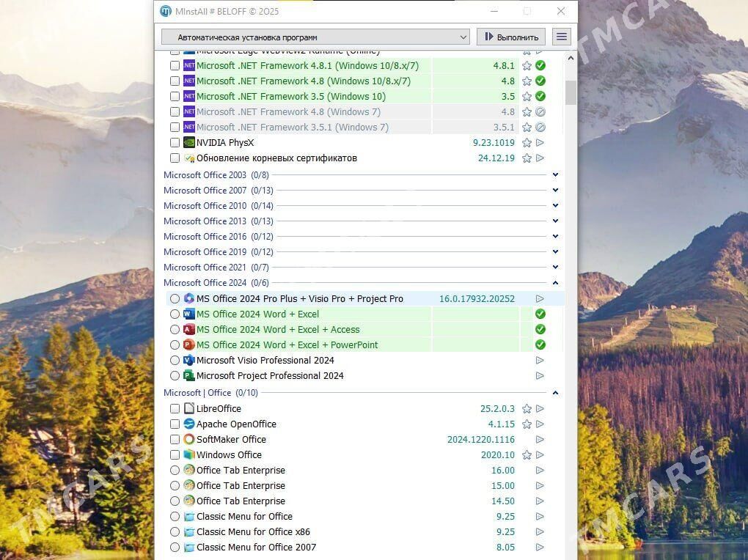This screenshot has width=748, height=560.
Task: Select Office Tab Enterprise 15.00 radio button
Action: 175,485
